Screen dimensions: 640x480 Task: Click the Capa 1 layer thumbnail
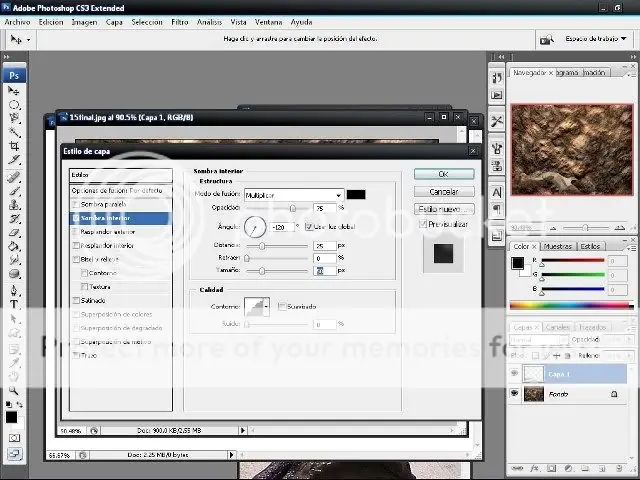coord(533,374)
